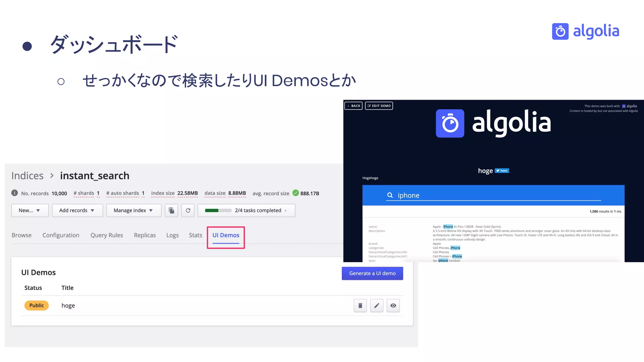This screenshot has width=644, height=362.
Task: Select the Replicas tab
Action: point(145,235)
